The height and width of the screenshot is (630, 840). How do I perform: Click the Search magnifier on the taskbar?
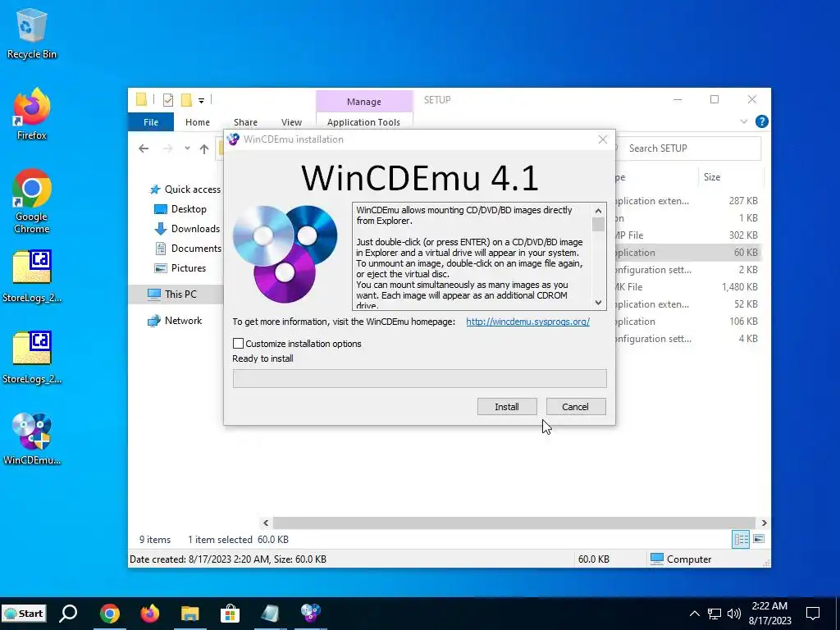click(68, 613)
